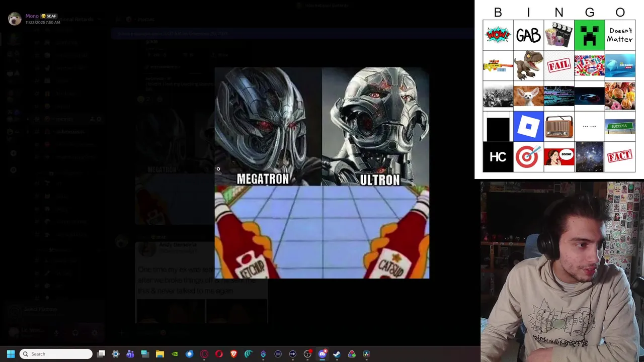Select the vintage radio bingo square
Image resolution: width=644 pixels, height=362 pixels.
559,126
